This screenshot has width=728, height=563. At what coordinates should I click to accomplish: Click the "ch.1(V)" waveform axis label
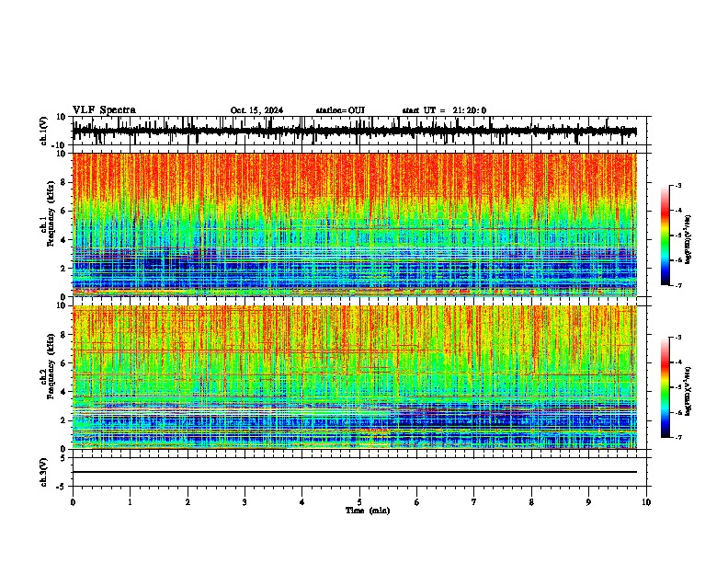coord(43,131)
